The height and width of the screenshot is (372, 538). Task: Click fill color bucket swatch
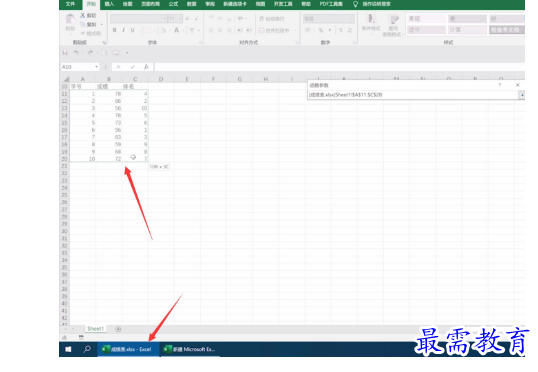pos(163,30)
